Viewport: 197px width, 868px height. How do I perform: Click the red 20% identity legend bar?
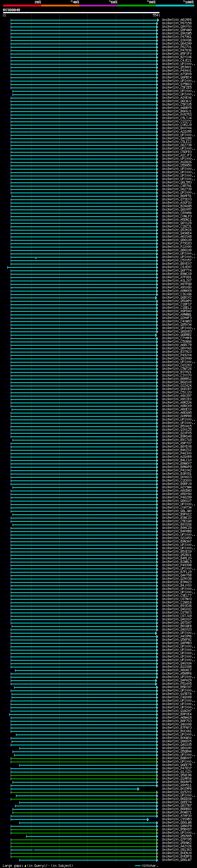[x=22, y=6]
